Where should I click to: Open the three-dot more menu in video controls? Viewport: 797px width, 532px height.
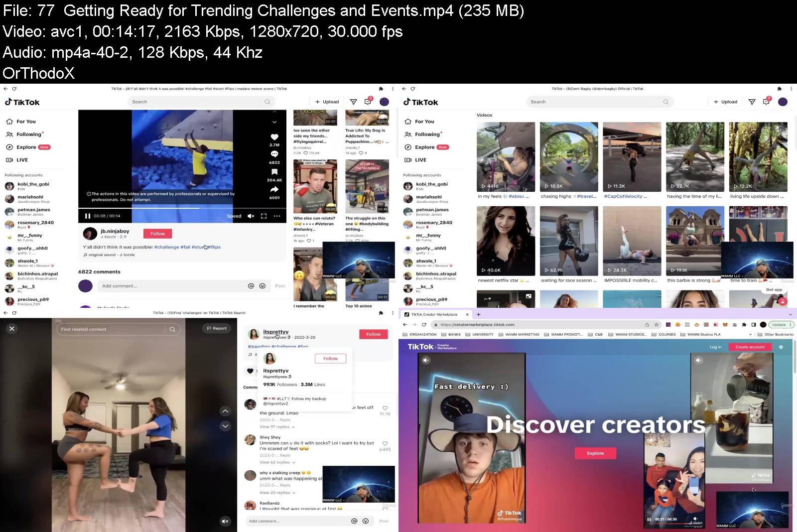[277, 216]
